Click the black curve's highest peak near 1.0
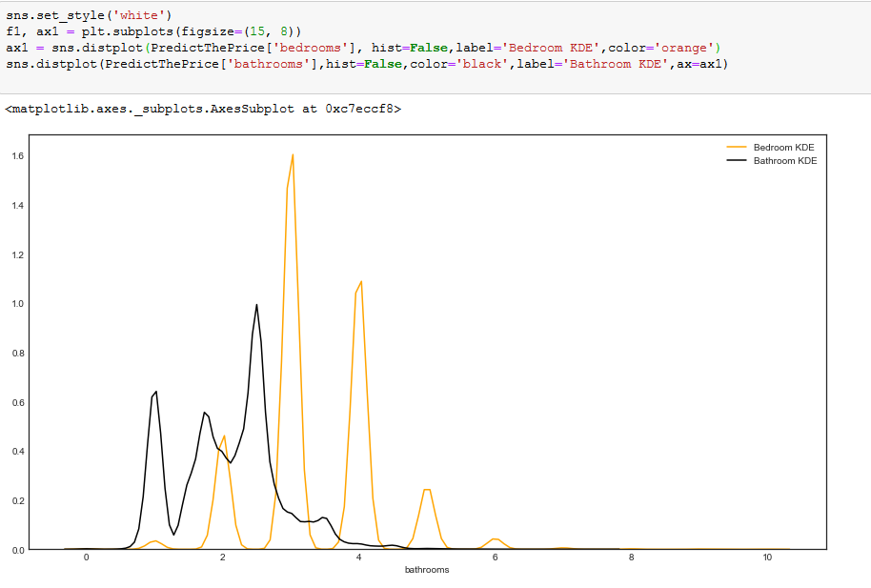 pos(256,305)
